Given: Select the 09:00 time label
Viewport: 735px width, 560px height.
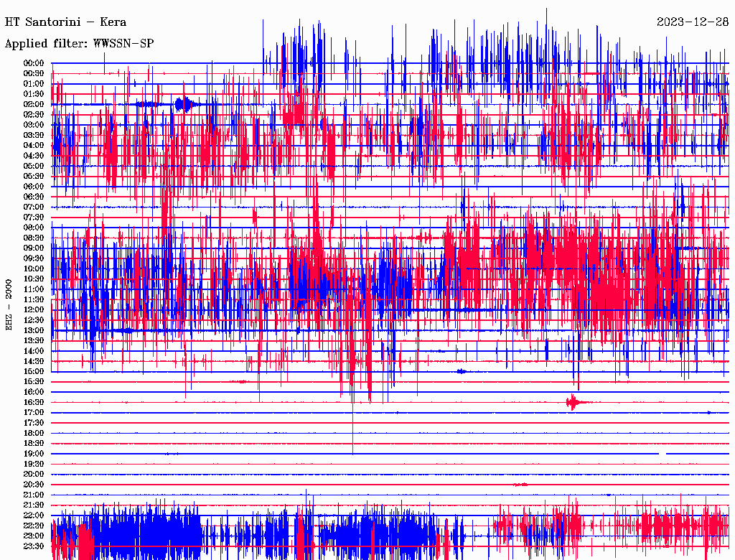Looking at the screenshot, I should (34, 248).
